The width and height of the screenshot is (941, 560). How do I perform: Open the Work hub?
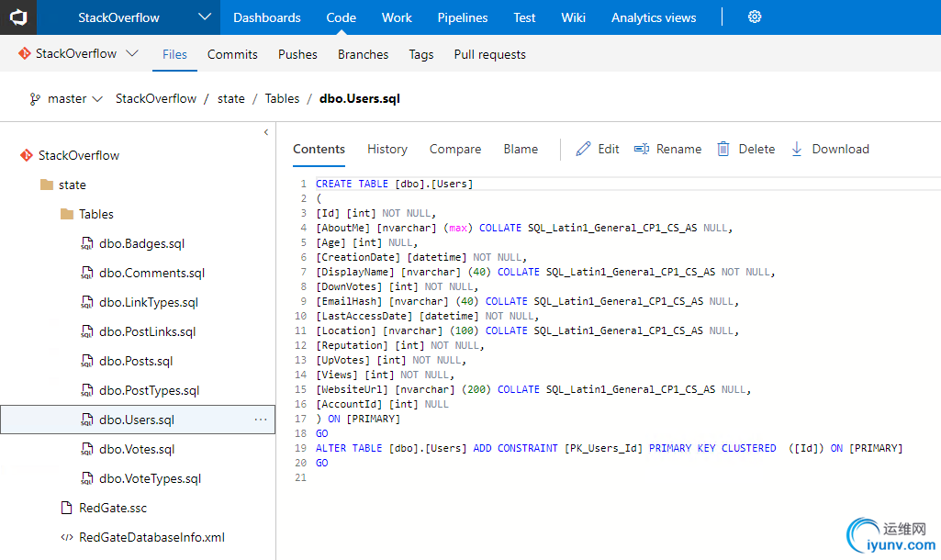397,17
